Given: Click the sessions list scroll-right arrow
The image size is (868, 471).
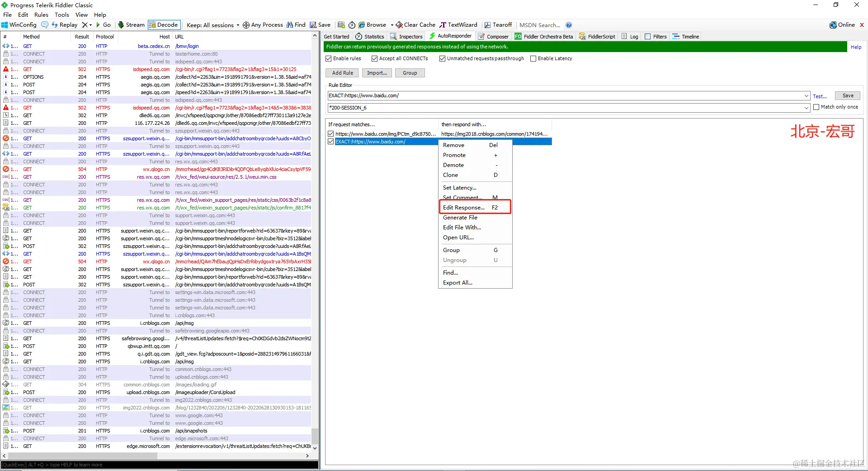Looking at the screenshot, I should tap(307, 456).
